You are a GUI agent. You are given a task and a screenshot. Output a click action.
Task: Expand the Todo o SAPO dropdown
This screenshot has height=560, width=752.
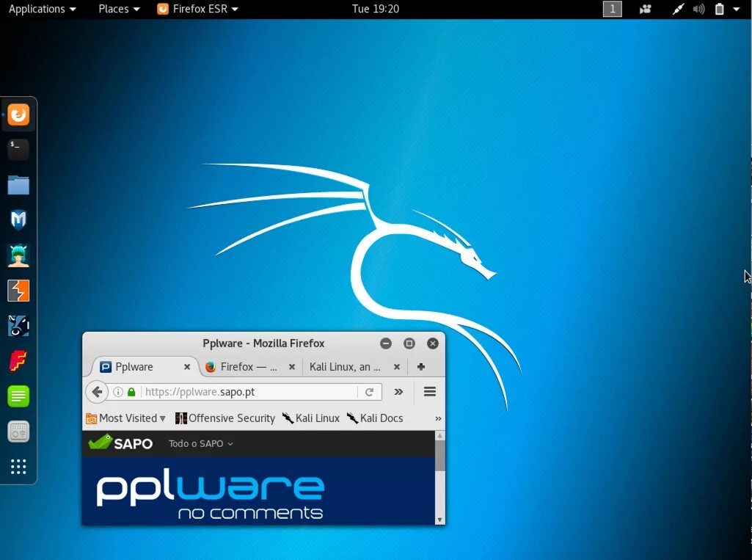point(200,443)
